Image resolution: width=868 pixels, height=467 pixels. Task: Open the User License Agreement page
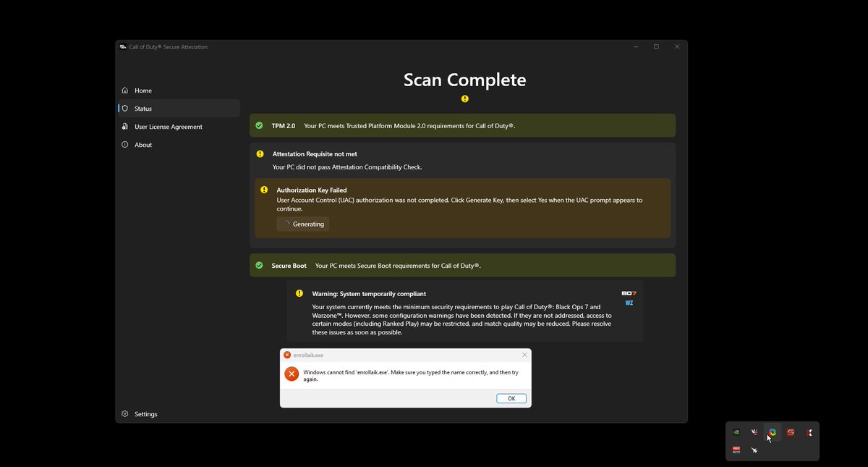pyautogui.click(x=179, y=127)
